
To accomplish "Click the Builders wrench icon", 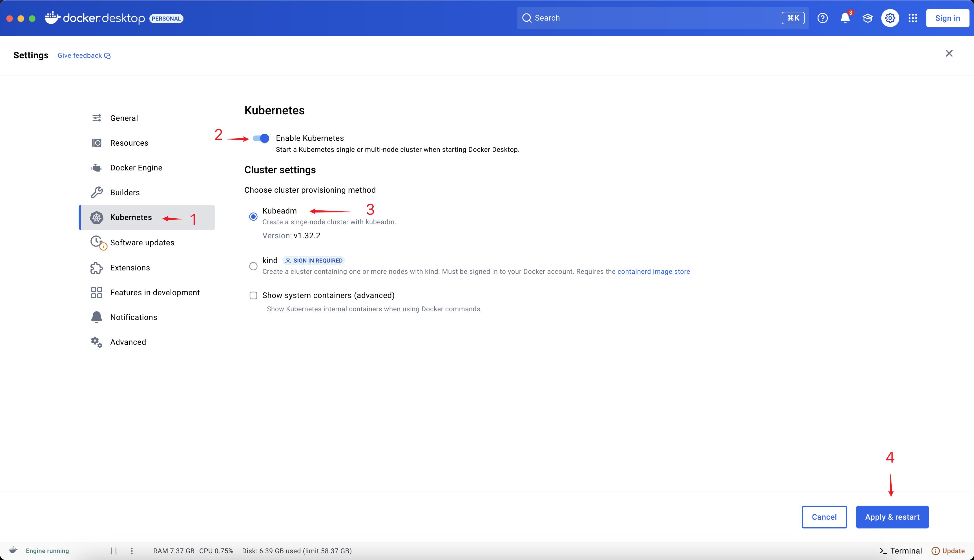I will coord(97,192).
